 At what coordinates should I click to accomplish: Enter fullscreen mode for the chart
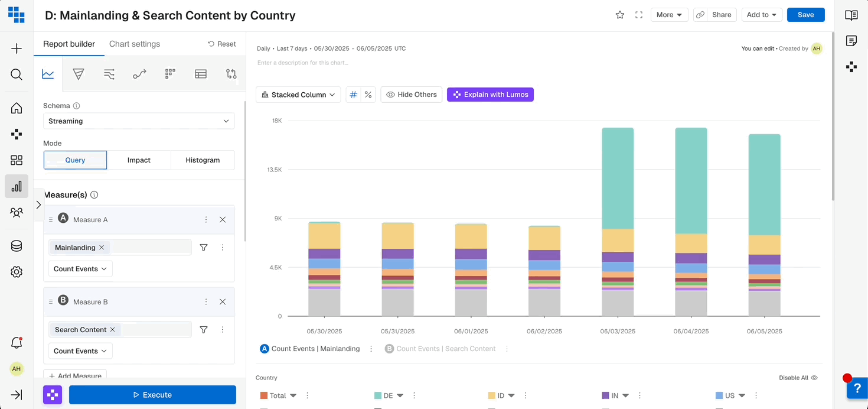[x=638, y=15]
